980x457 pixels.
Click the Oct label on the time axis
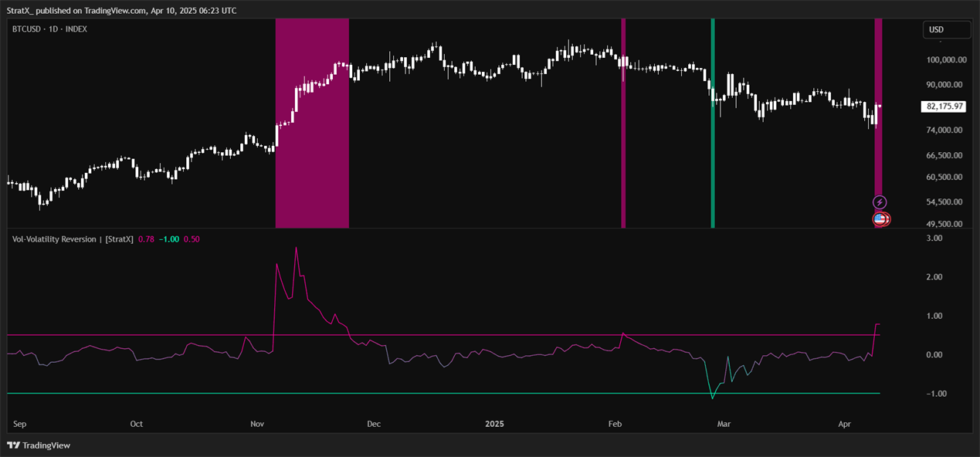coord(137,424)
